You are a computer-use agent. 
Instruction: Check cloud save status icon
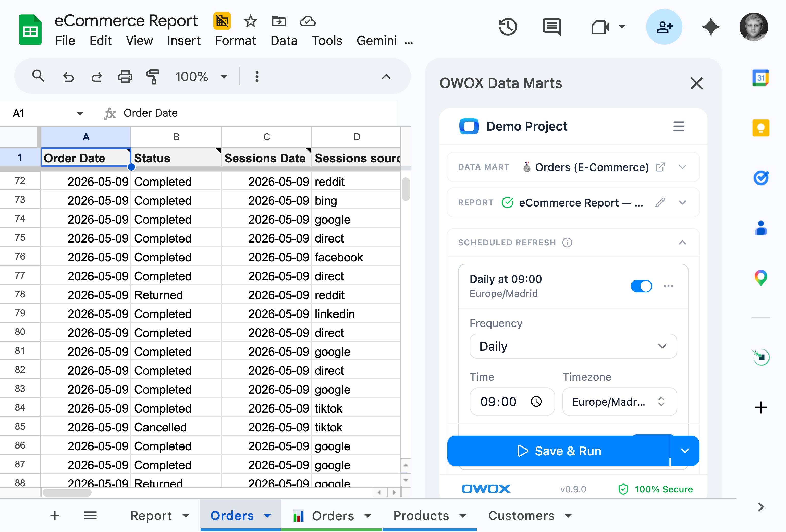308,21
